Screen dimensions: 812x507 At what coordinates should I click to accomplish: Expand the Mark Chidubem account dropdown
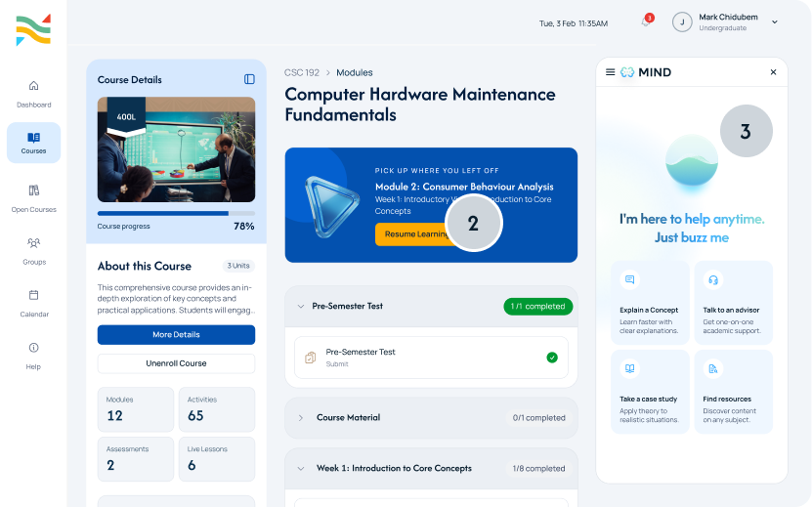point(775,22)
